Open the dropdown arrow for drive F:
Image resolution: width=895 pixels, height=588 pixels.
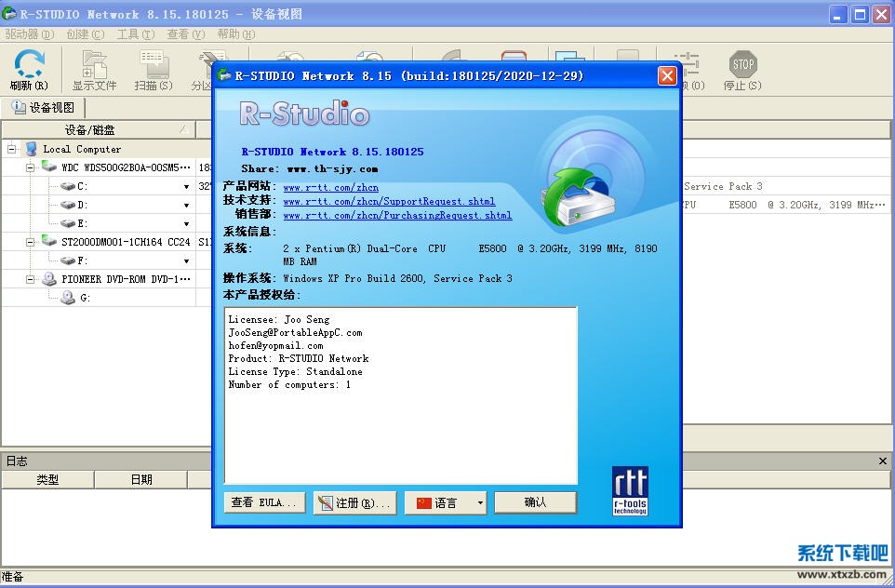click(186, 261)
